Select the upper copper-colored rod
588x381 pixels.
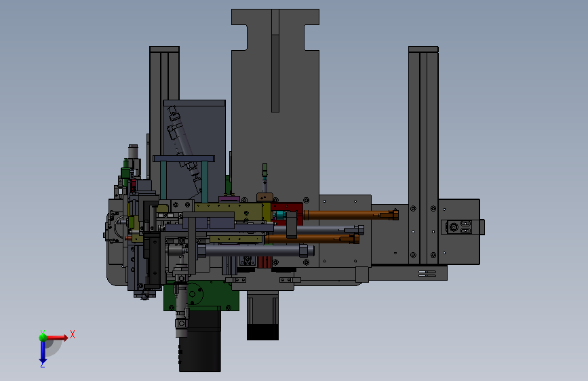(351, 216)
